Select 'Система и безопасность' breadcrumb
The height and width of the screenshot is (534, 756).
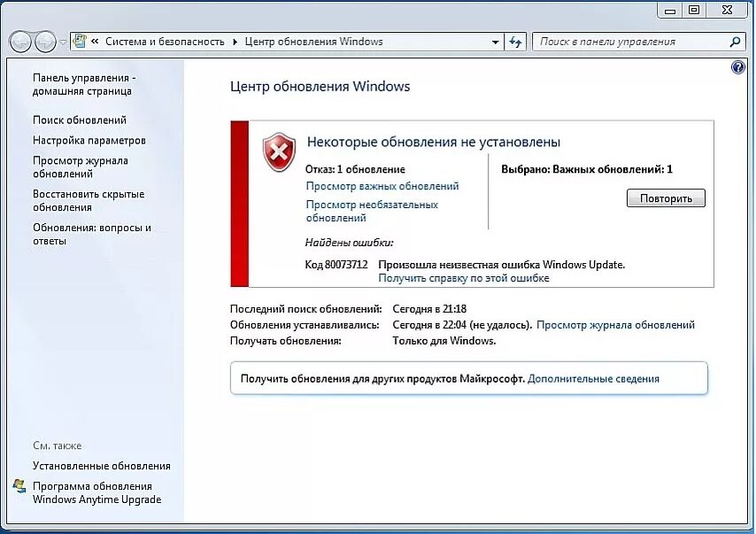pyautogui.click(x=165, y=42)
